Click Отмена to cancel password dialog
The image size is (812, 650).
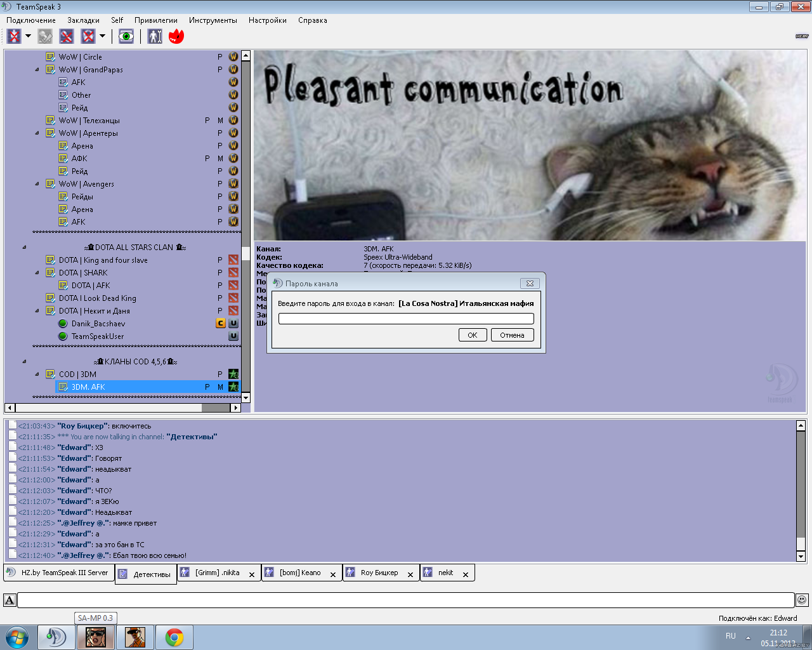click(512, 335)
